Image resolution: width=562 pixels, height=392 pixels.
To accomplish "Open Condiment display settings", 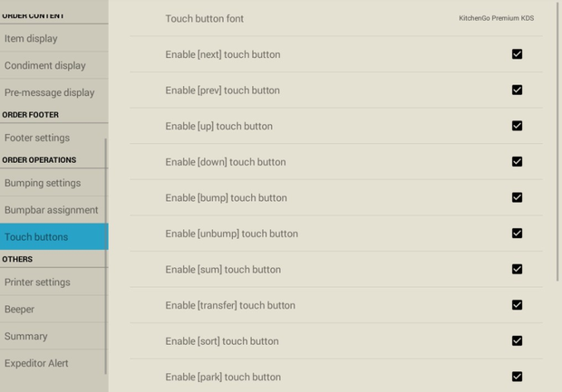I will [x=53, y=65].
